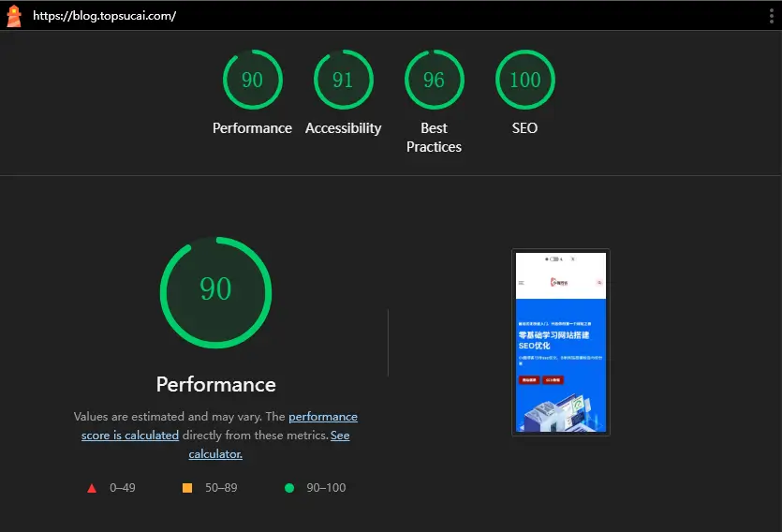This screenshot has height=532, width=782.
Task: Click 'directly from these metrics' text
Action: click(x=255, y=436)
